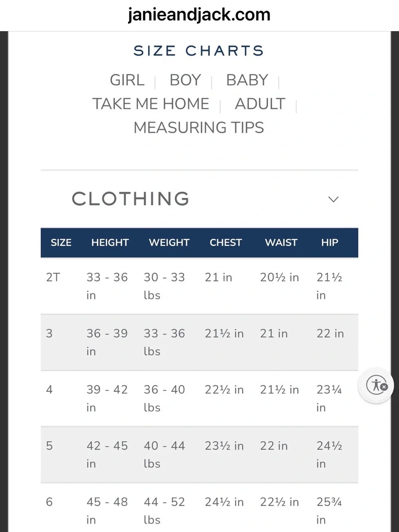The image size is (399, 532).
Task: Select the TAKE ME HOME chart
Action: point(151,104)
